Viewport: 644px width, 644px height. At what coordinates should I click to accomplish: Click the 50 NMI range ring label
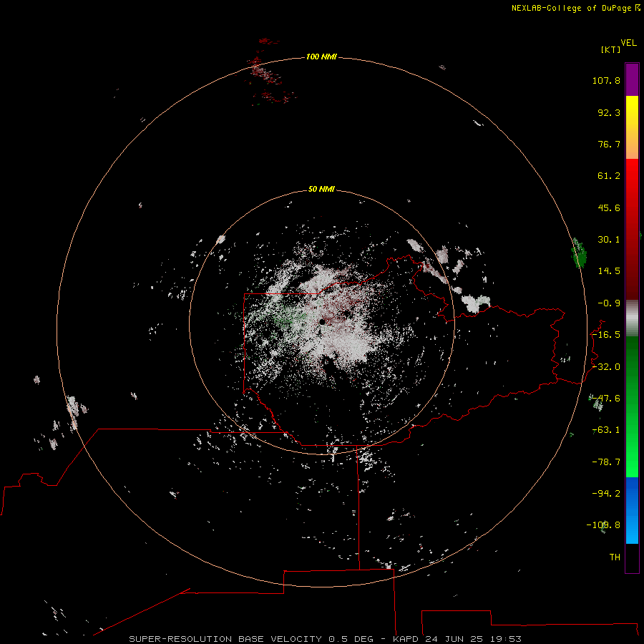[x=321, y=189]
